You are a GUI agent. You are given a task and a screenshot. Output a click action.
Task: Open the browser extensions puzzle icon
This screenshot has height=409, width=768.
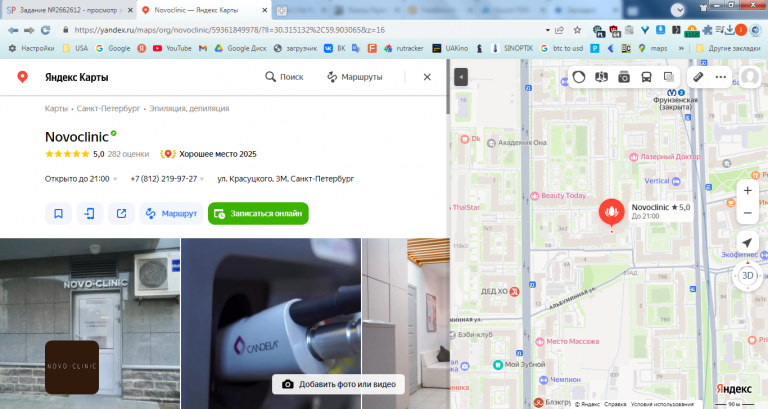tap(707, 30)
